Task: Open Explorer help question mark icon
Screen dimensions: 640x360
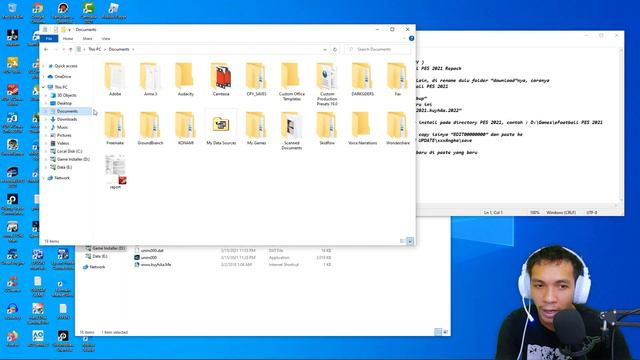Action: 411,38
